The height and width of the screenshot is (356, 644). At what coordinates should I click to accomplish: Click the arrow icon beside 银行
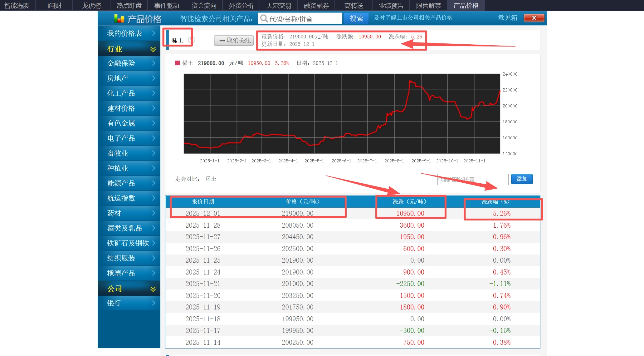154,303
